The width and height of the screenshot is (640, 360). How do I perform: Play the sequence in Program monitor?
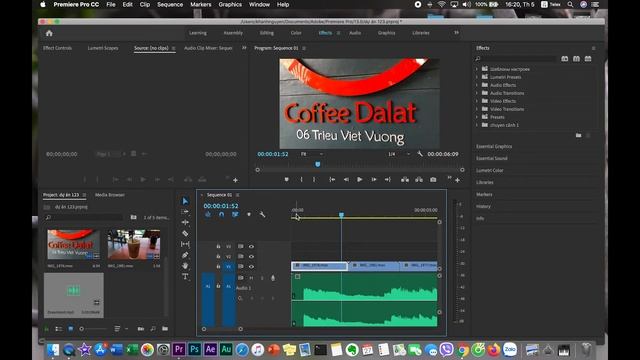pyautogui.click(x=360, y=180)
